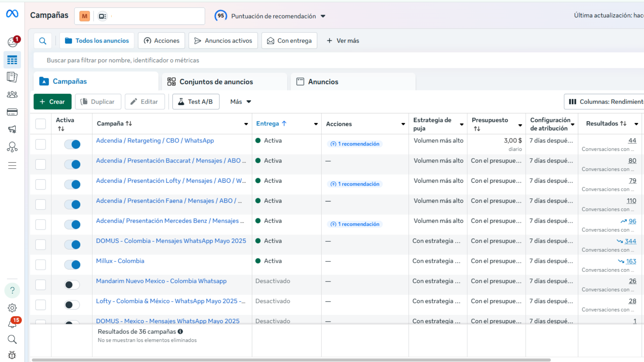The image size is (644, 362).
Task: Toggle off Millux - Colombia campaign
Action: pyautogui.click(x=72, y=265)
